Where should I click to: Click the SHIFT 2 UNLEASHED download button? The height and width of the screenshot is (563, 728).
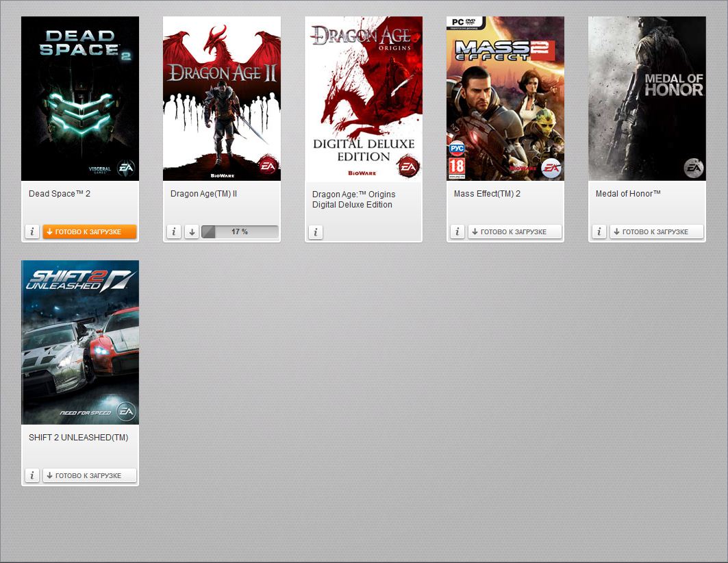(90, 475)
